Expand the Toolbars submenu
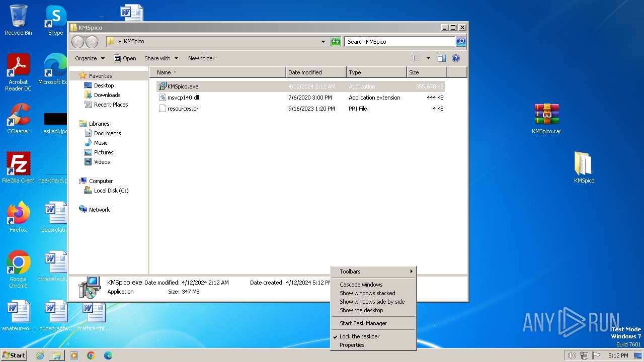 click(x=373, y=271)
